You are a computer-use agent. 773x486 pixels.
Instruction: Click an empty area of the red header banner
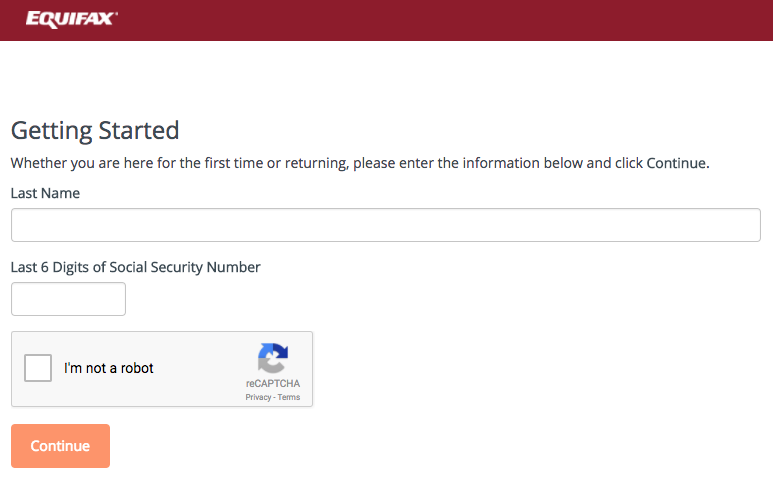[x=444, y=20]
